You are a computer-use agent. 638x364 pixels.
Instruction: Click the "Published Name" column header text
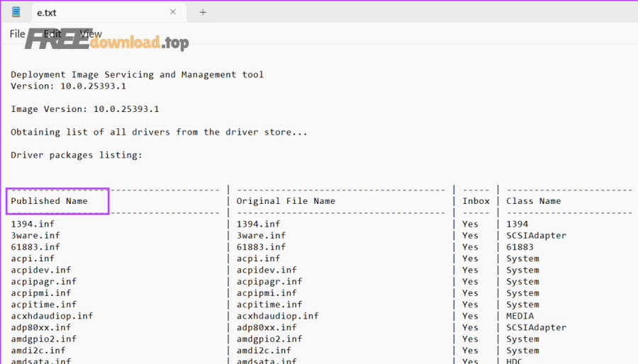click(49, 201)
